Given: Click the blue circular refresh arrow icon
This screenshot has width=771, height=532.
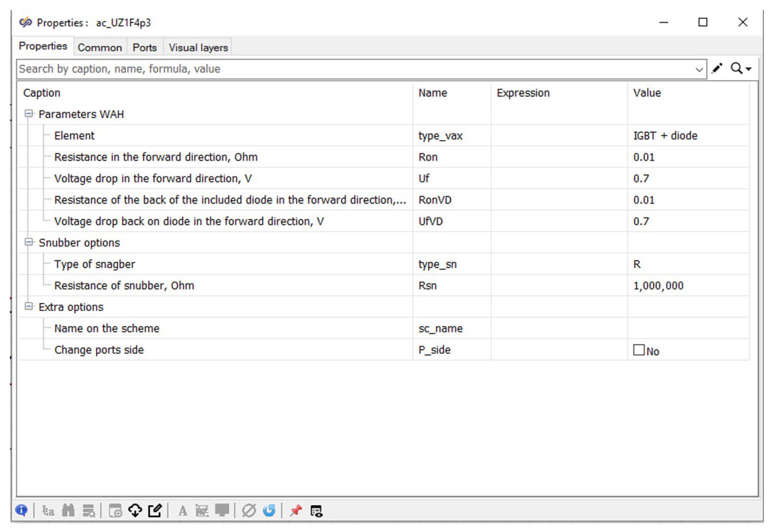Looking at the screenshot, I should coord(269,510).
